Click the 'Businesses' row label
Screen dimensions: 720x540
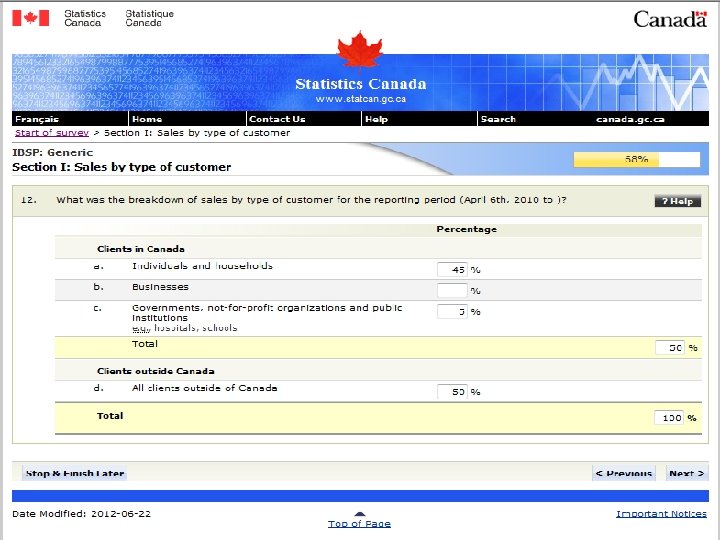point(160,287)
